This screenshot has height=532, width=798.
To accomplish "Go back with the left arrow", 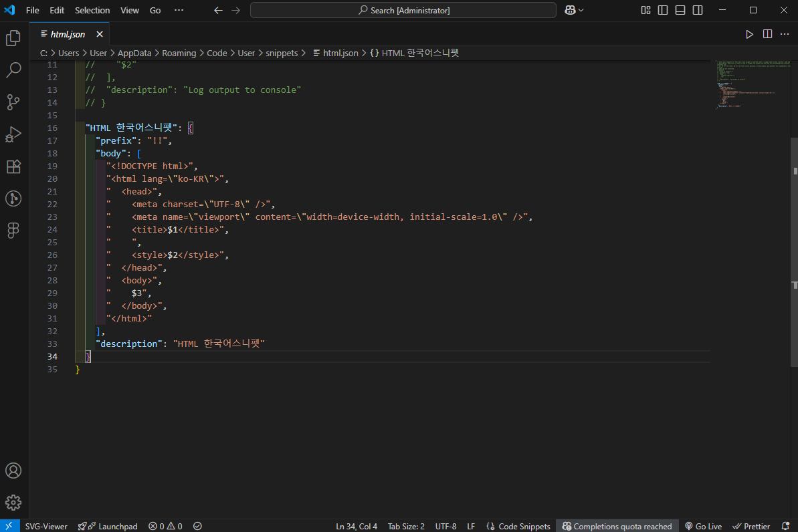I will 218,10.
